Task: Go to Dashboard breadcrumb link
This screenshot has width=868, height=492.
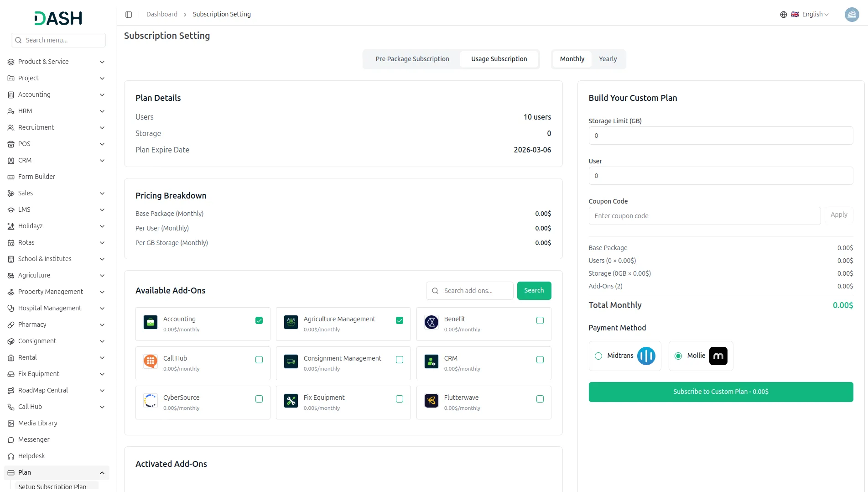Action: pyautogui.click(x=162, y=15)
